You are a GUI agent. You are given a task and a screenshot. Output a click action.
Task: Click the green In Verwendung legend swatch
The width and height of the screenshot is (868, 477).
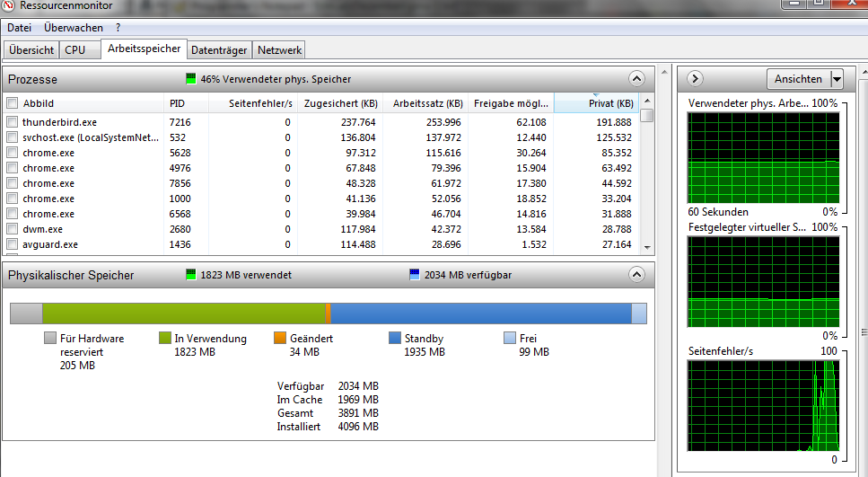[165, 338]
